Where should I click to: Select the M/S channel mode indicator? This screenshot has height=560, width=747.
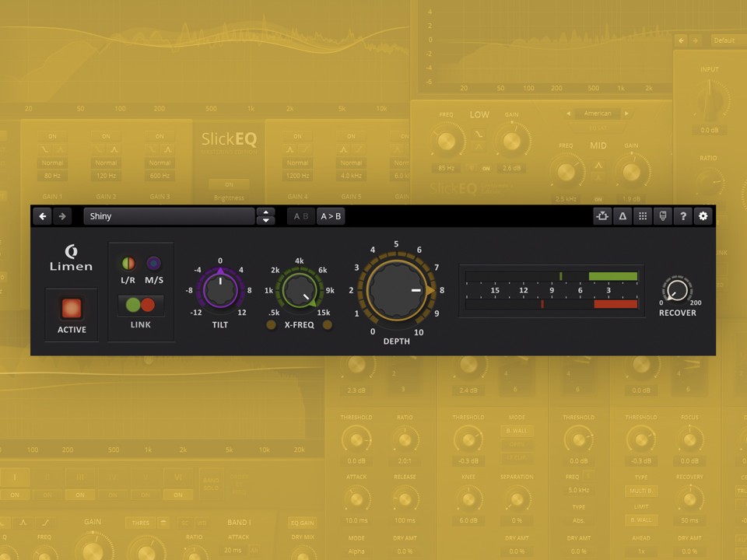(153, 263)
